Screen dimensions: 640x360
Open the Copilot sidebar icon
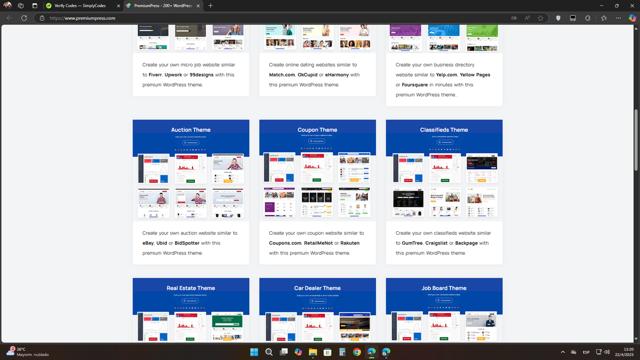(632, 18)
